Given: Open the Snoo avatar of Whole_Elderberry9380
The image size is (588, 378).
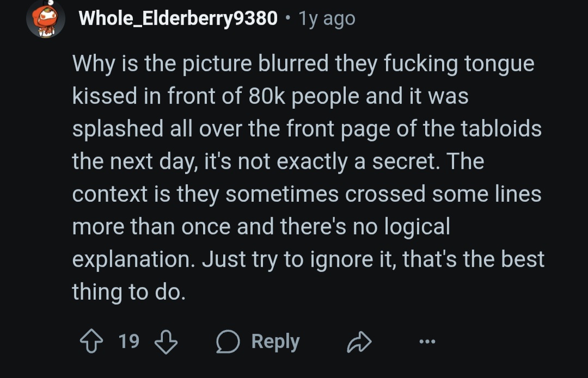Looking at the screenshot, I should coord(46,18).
